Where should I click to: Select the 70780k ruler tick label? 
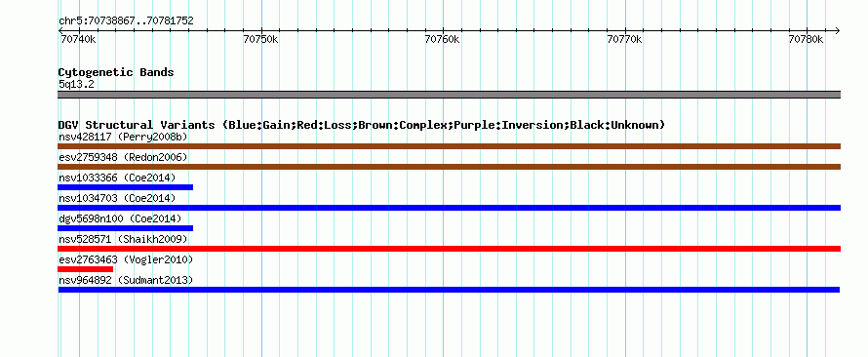pos(806,40)
